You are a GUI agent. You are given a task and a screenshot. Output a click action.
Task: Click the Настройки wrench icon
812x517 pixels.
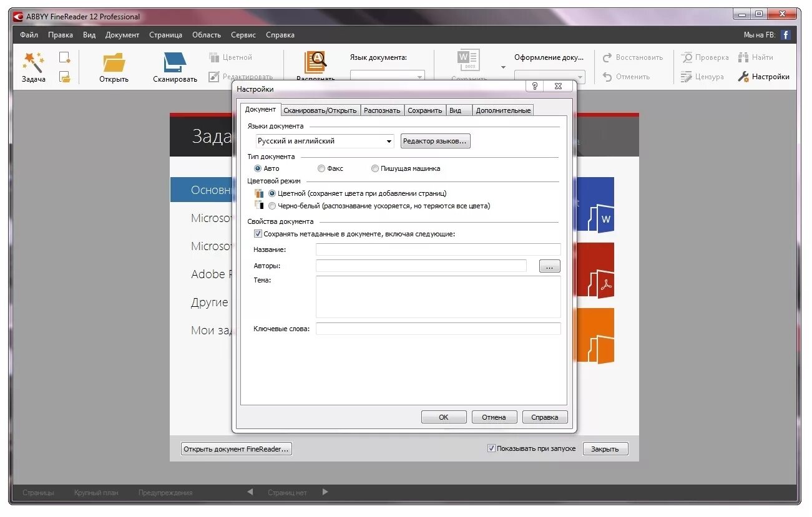(x=743, y=77)
